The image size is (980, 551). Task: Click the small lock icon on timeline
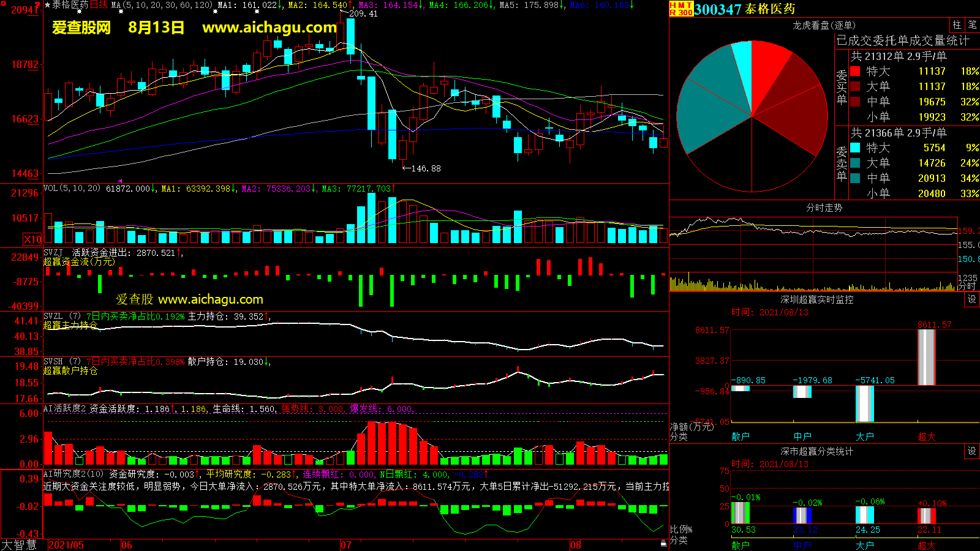663,544
